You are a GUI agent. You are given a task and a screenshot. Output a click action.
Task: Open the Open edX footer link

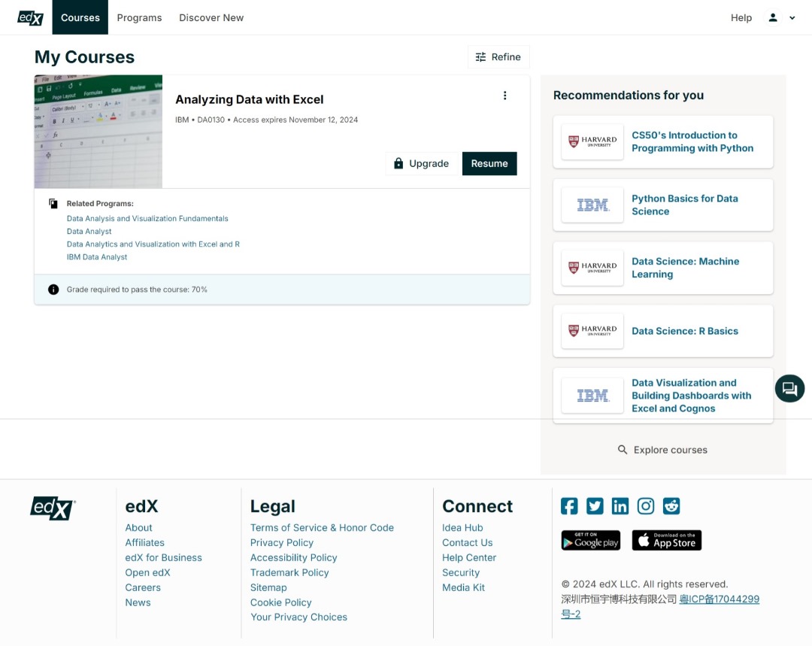147,572
